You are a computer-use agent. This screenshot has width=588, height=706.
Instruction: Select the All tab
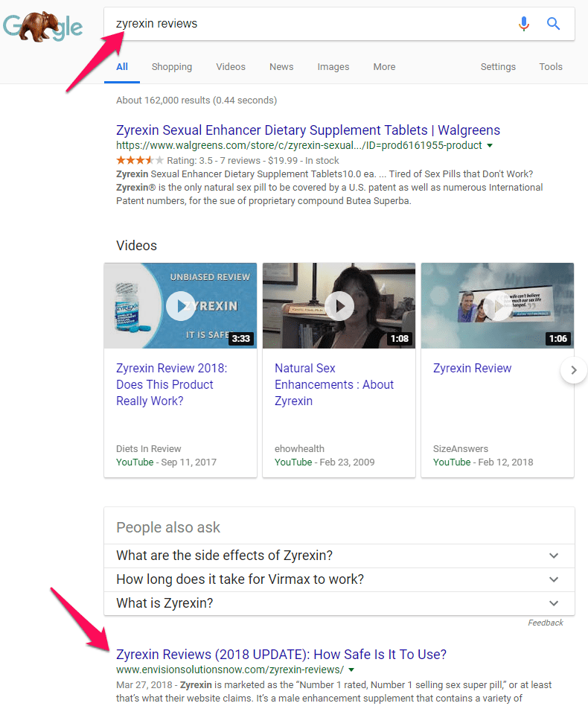(x=122, y=66)
